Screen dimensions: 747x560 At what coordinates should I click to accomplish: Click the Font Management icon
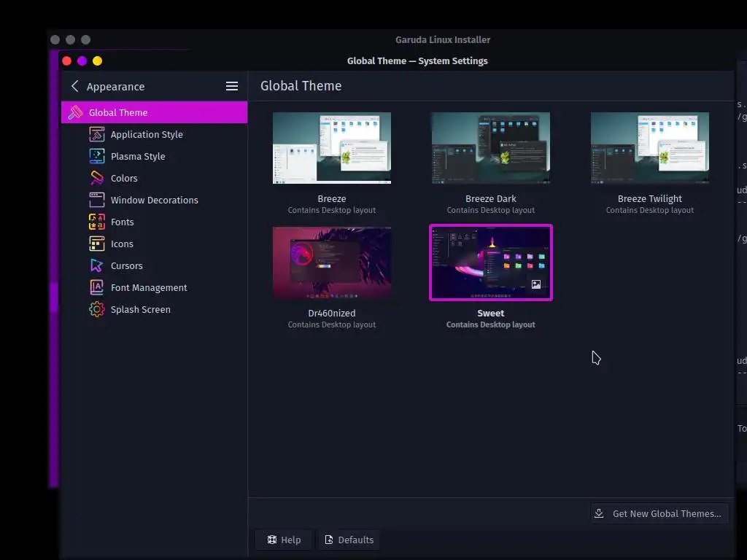(97, 287)
